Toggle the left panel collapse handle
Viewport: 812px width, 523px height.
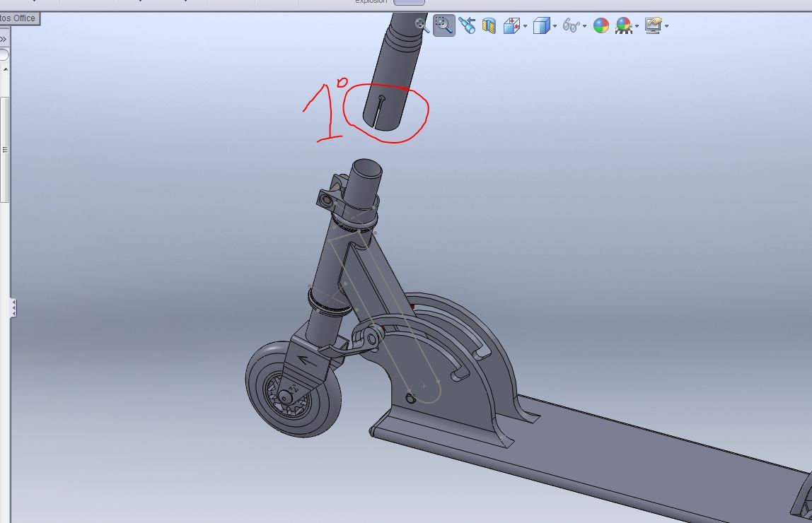point(13,308)
